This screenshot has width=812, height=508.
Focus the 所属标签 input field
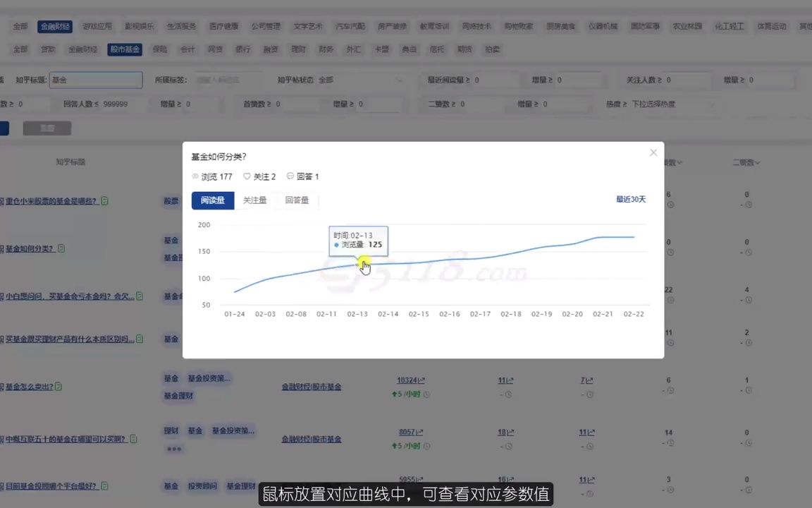point(228,80)
